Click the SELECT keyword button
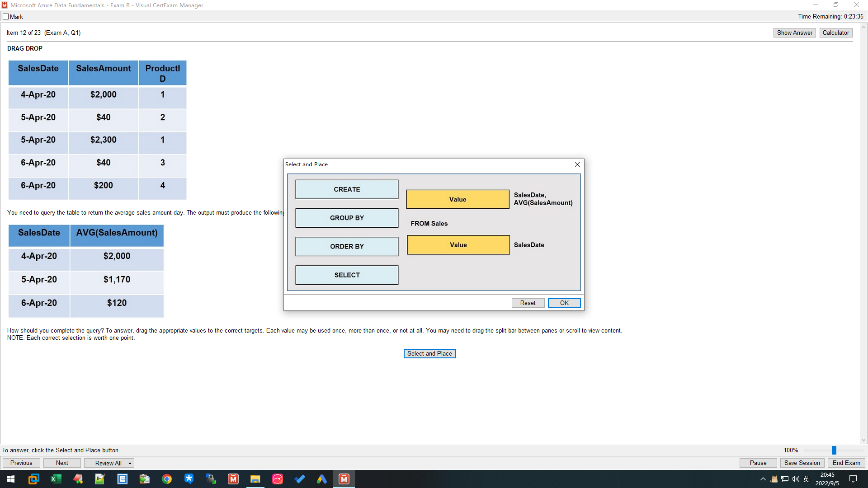 347,275
